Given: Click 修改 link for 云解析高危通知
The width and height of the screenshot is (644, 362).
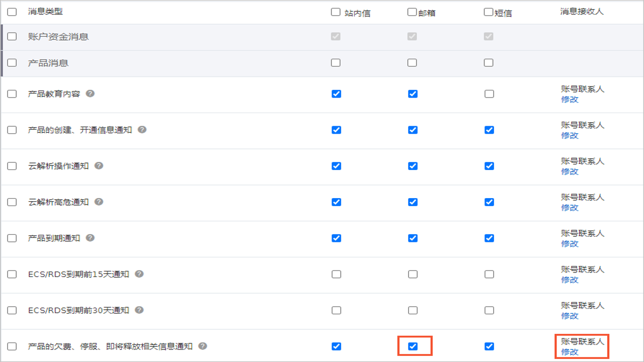Looking at the screenshot, I should (570, 208).
